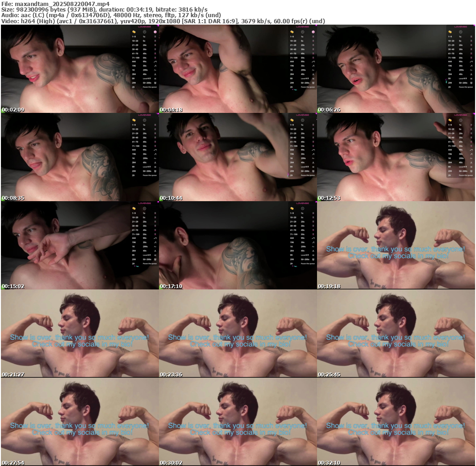Pick the frame marked 00:15:02
Image resolution: width=476 pixels, height=466 pixels.
pyautogui.click(x=79, y=245)
